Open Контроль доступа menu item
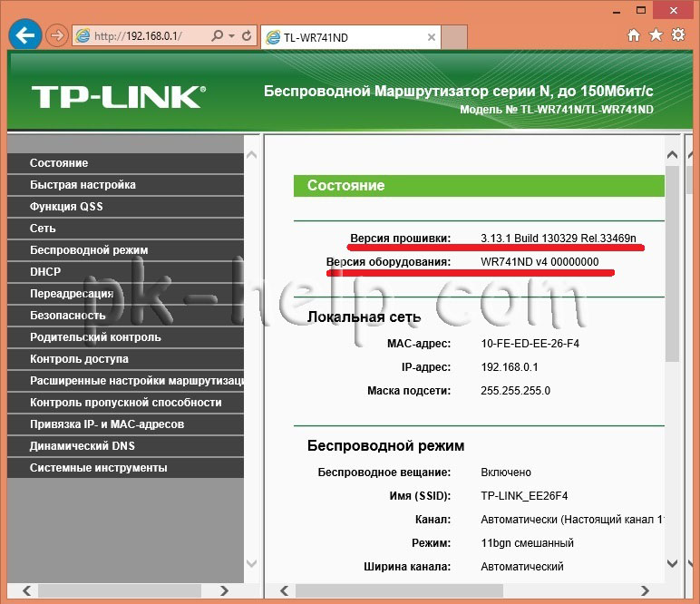Viewport: 700px width, 604px height. (x=125, y=359)
